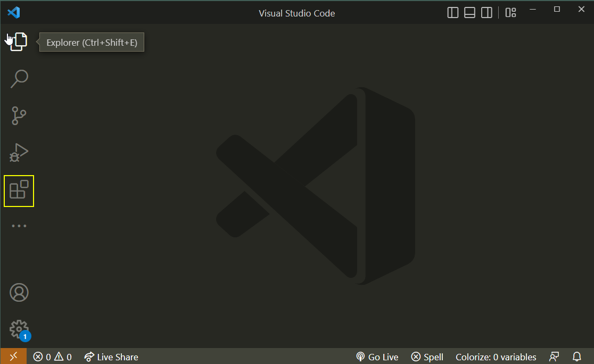Open the errors and warnings panel

pos(52,357)
